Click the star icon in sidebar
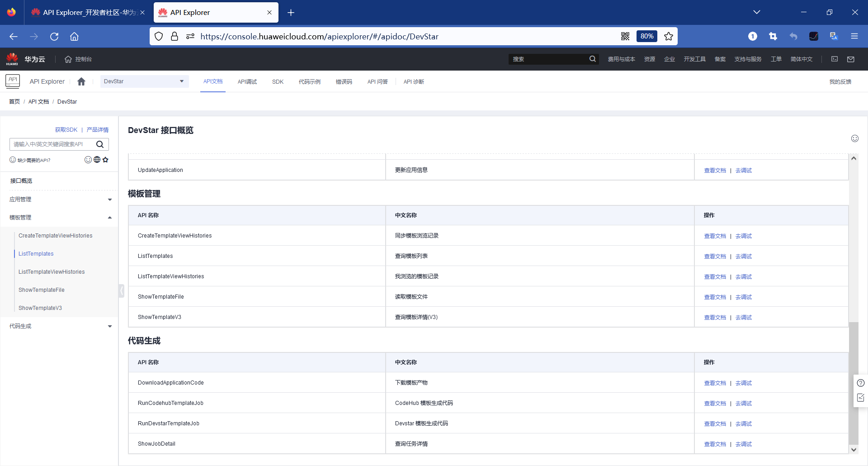This screenshot has width=868, height=466. (105, 160)
